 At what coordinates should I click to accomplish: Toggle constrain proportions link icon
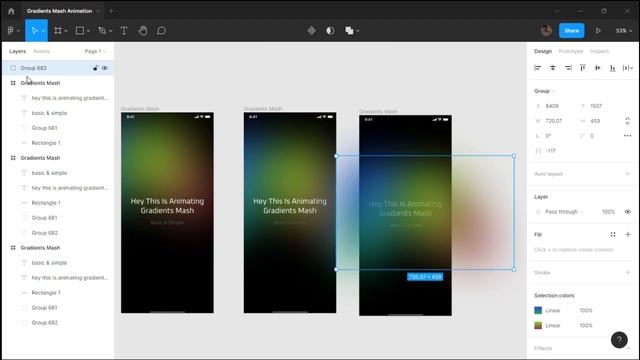coord(627,121)
